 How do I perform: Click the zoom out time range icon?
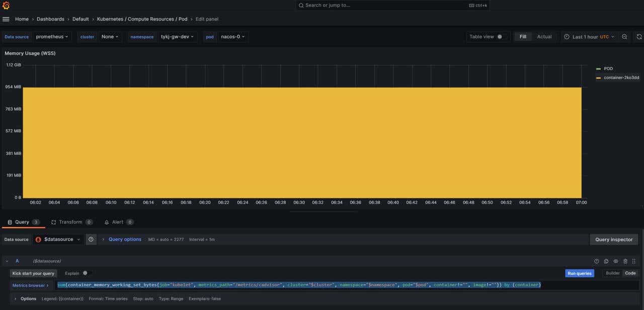tap(624, 36)
